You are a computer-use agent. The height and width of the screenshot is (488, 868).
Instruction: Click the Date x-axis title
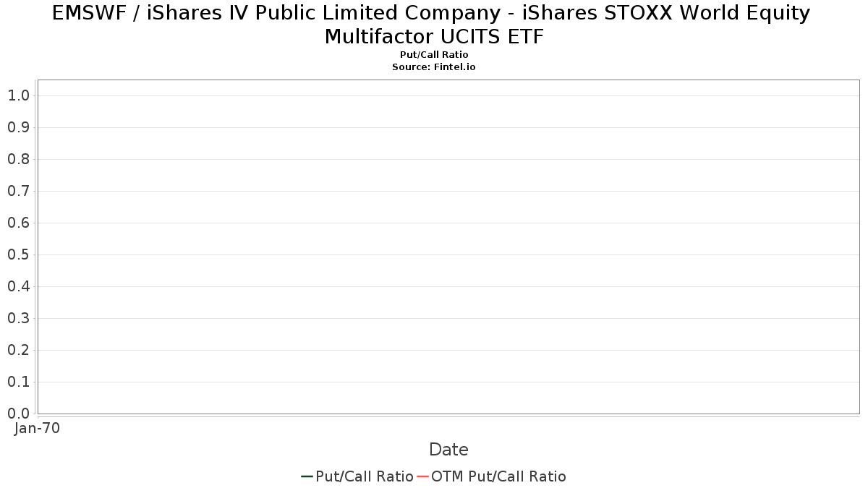coord(448,450)
